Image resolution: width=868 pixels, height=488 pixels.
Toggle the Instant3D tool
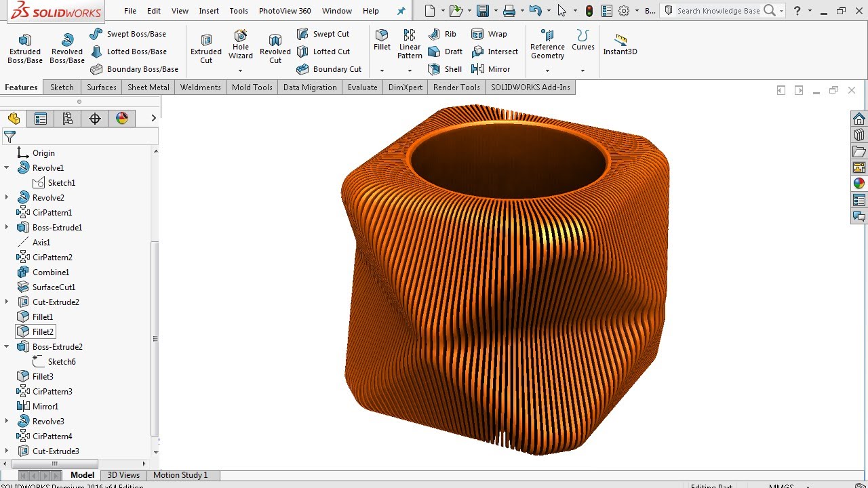click(x=620, y=45)
